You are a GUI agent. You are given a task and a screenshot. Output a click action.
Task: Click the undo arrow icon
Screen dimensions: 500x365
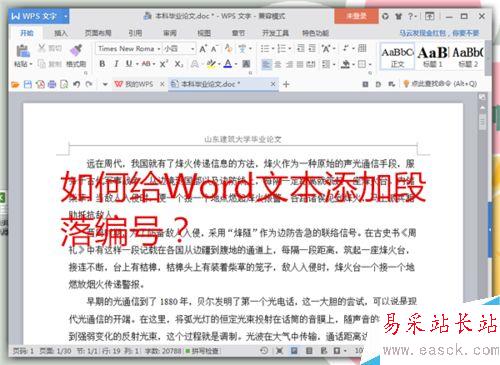tap(76, 84)
